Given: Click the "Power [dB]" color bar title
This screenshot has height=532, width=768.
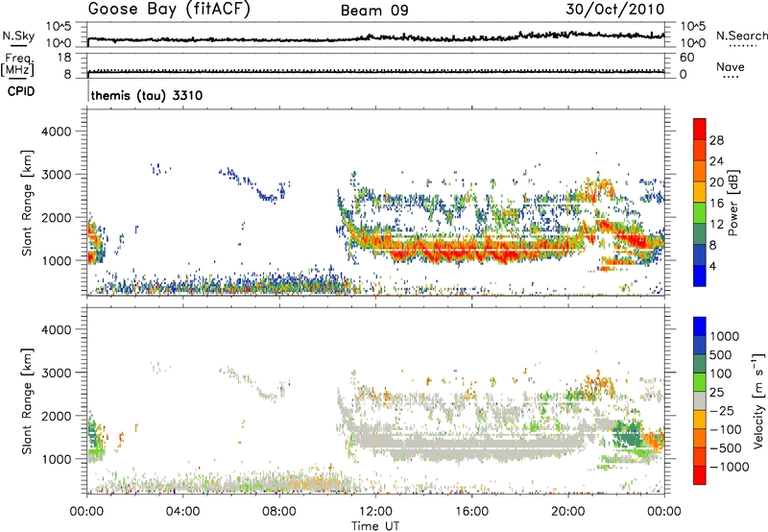Looking at the screenshot, I should (x=733, y=203).
